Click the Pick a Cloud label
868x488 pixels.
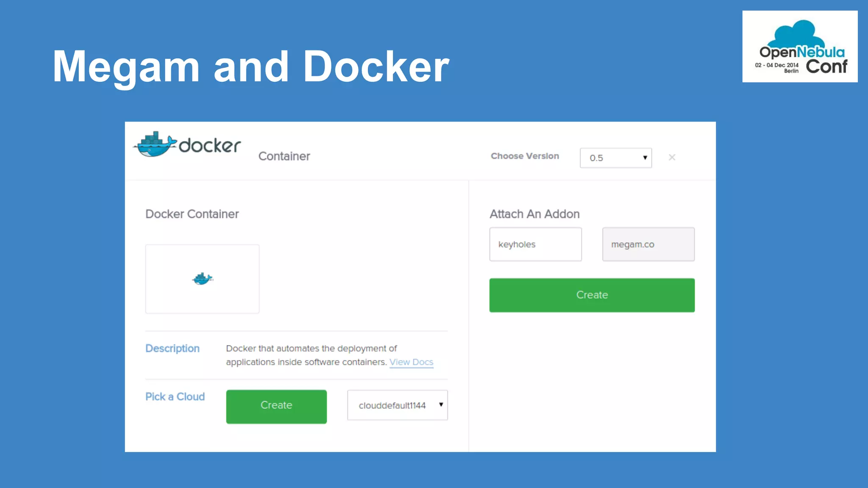pos(175,397)
